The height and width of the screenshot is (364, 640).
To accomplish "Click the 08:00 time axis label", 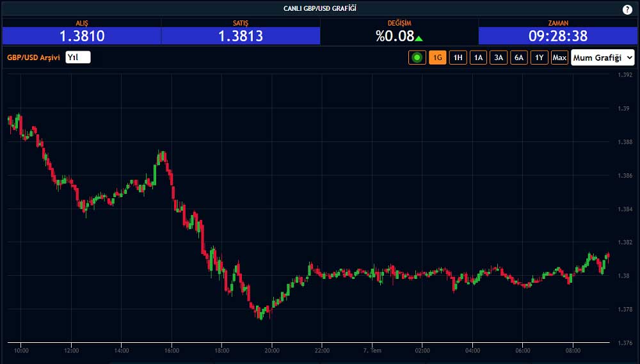I will (573, 351).
